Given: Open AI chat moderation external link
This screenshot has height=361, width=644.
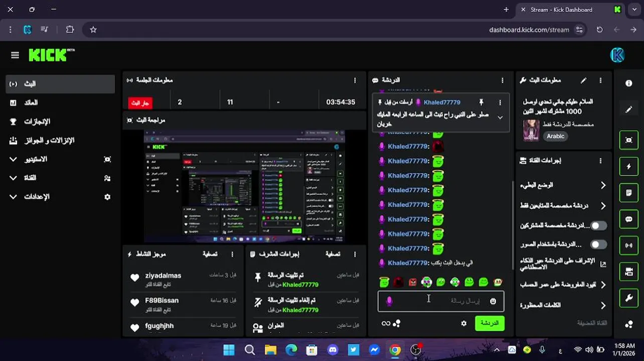Looking at the screenshot, I should pos(603,264).
